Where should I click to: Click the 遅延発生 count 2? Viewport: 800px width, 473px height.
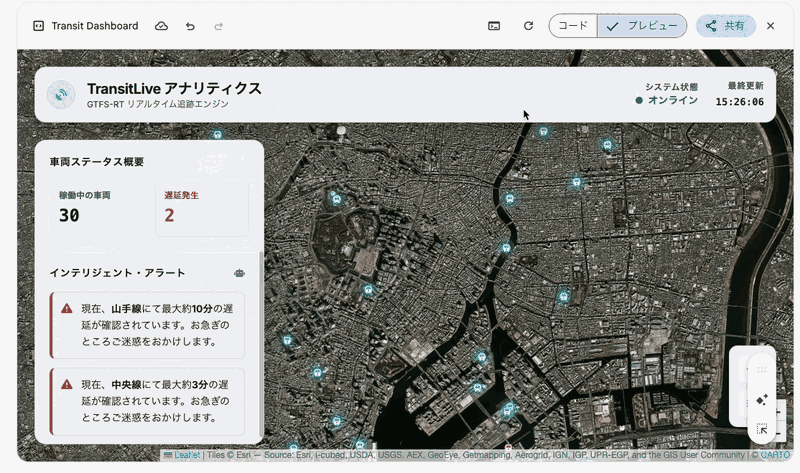pos(169,215)
